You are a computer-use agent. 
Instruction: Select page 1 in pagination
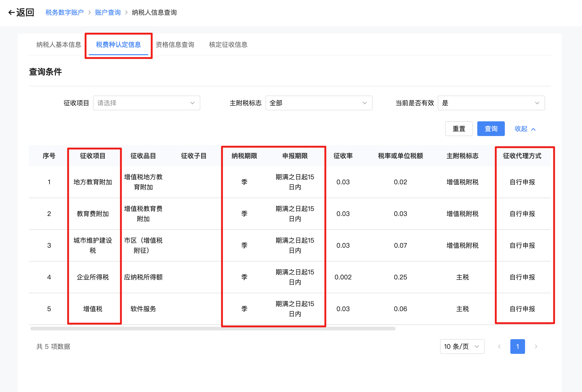tap(517, 346)
